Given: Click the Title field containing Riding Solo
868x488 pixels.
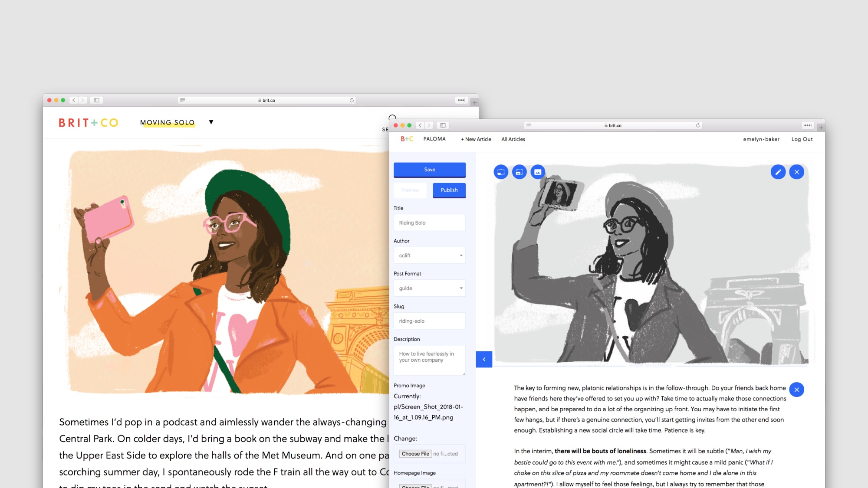Looking at the screenshot, I should (x=429, y=223).
